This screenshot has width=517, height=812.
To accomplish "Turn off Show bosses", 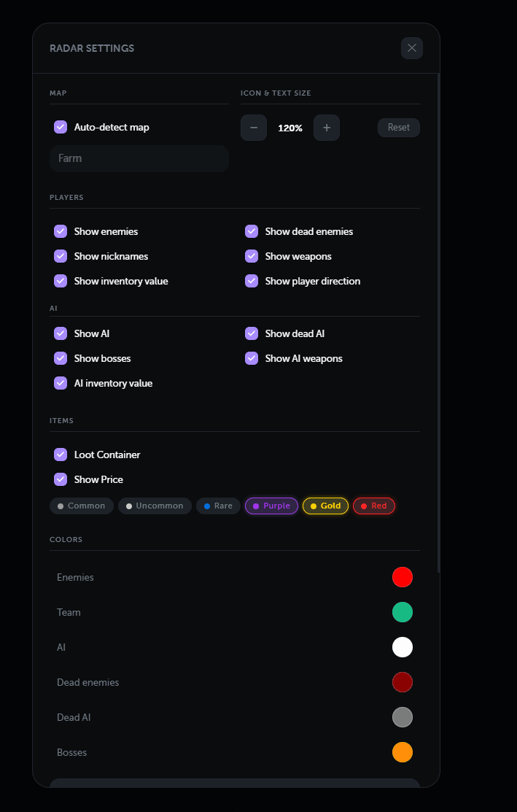I will point(61,358).
